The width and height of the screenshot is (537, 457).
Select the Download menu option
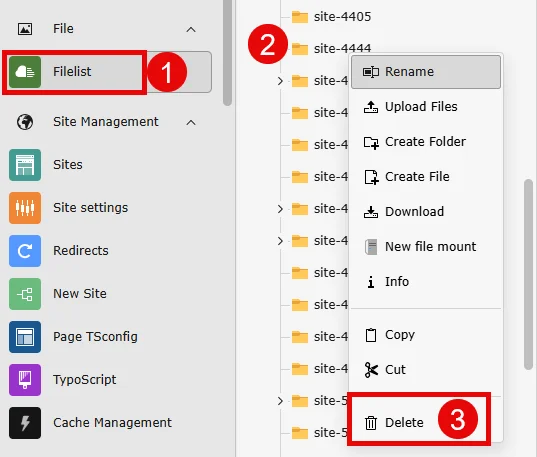[x=426, y=212]
